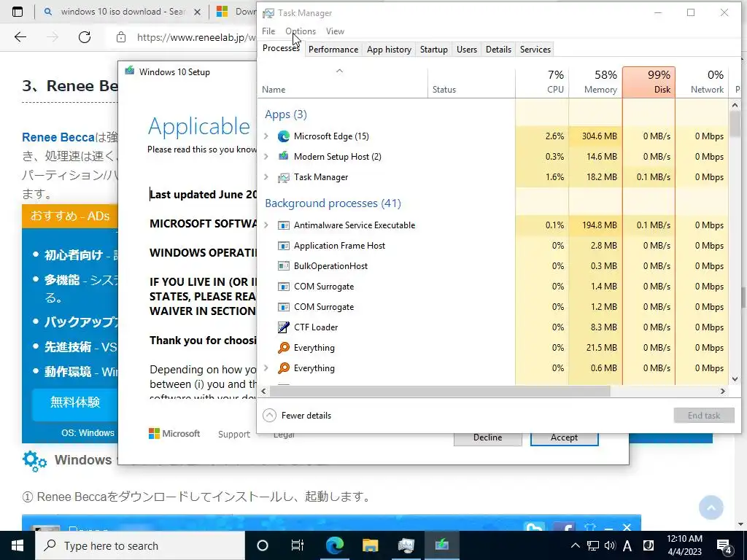Expand Task Manager process row
Viewport: 747px width, 560px height.
click(x=266, y=177)
